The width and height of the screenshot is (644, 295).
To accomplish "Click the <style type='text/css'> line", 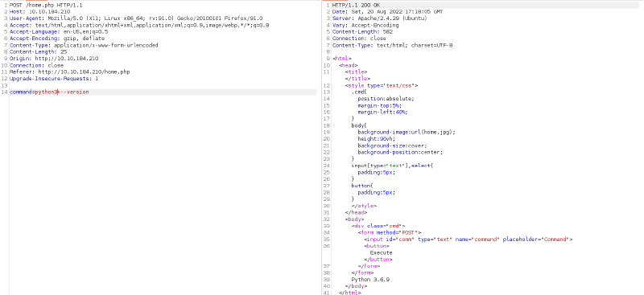I will coord(382,85).
